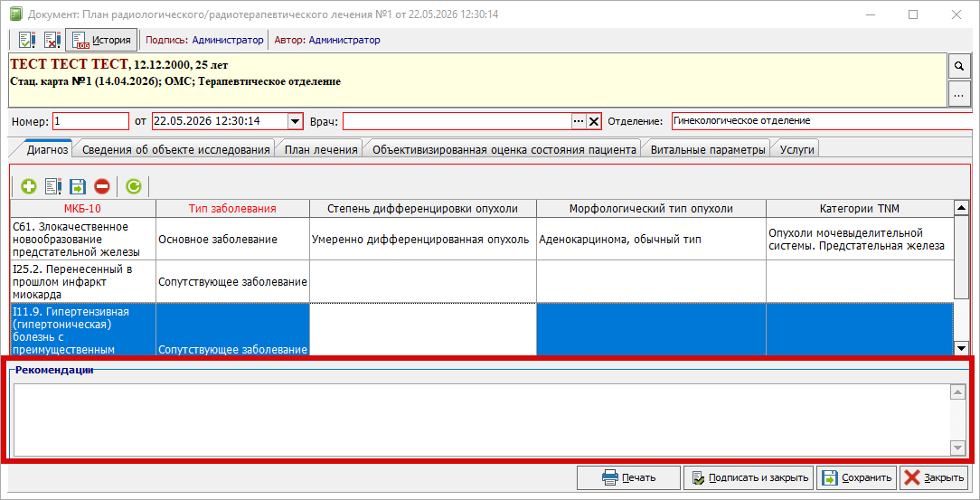Click Стац. карта №1 patient info line

coord(175,81)
